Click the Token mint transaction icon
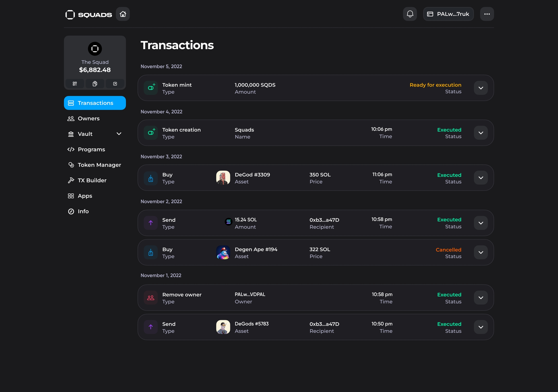Image resolution: width=558 pixels, height=392 pixels. point(151,88)
